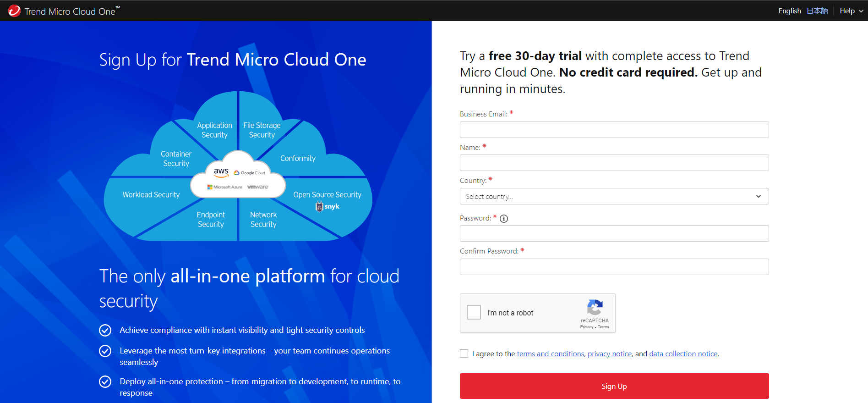The image size is (868, 403).
Task: Click the Trend Micro Cloud One title text
Action: click(x=72, y=11)
